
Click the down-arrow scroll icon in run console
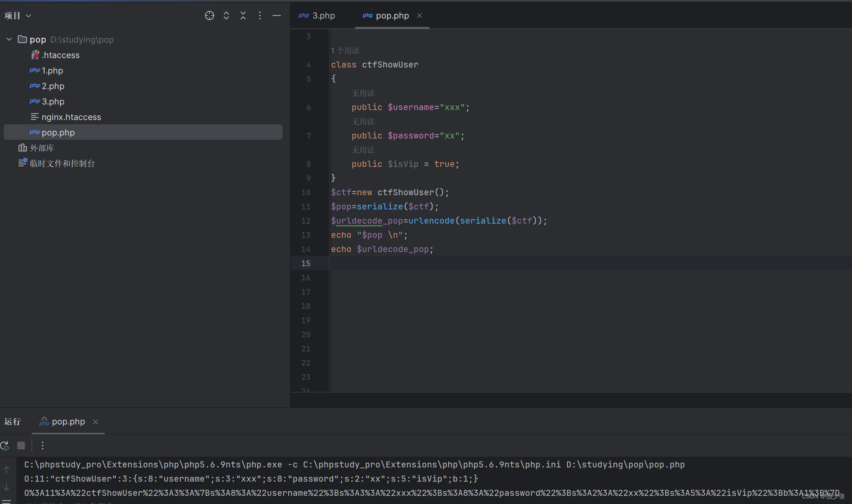pyautogui.click(x=6, y=487)
